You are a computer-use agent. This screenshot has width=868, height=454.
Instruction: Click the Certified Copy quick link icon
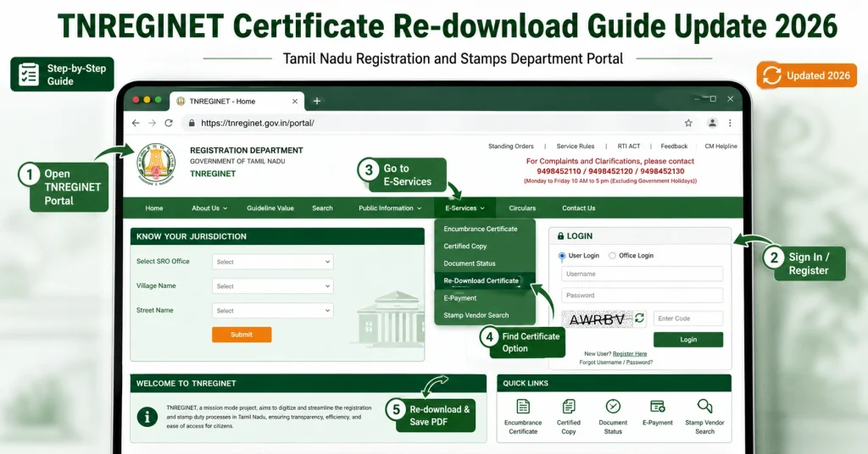569,407
